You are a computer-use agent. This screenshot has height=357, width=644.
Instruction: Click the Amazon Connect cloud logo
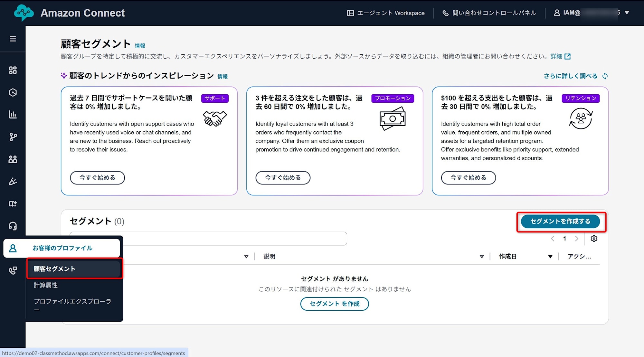pos(24,13)
